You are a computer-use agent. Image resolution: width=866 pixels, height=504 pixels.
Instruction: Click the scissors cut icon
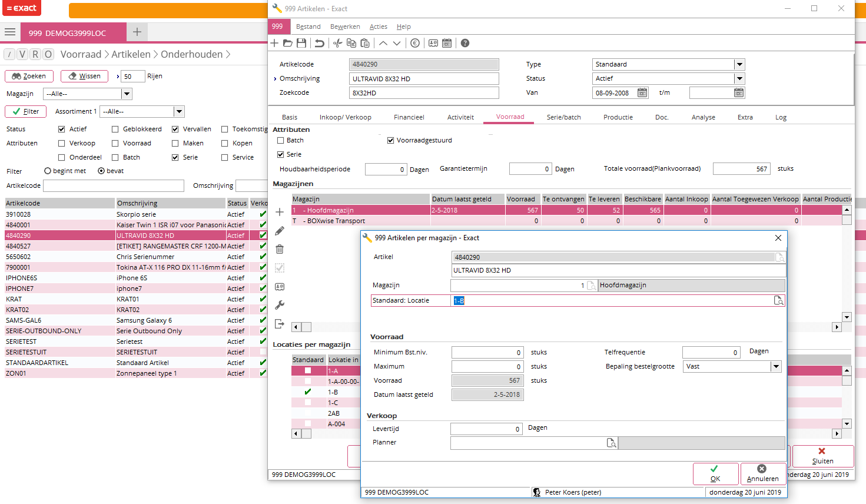point(337,43)
